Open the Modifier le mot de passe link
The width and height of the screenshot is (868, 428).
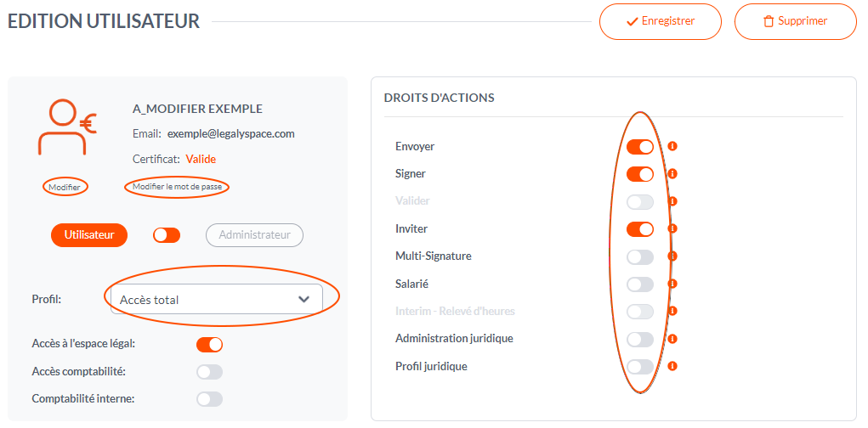tap(177, 187)
